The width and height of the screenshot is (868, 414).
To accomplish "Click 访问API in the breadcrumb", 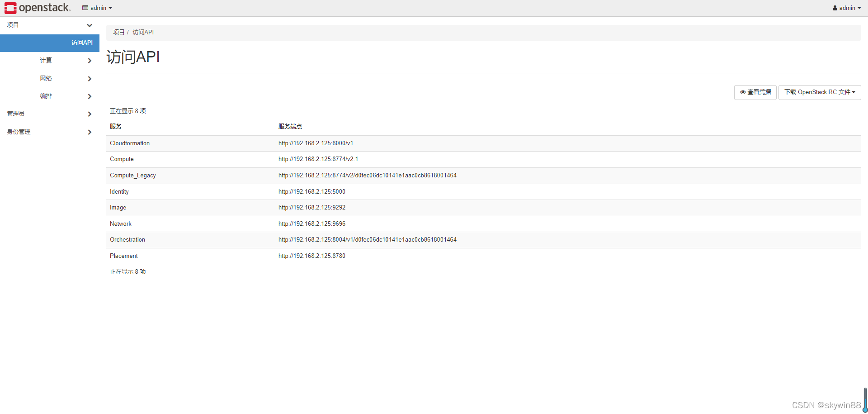I will 143,32.
